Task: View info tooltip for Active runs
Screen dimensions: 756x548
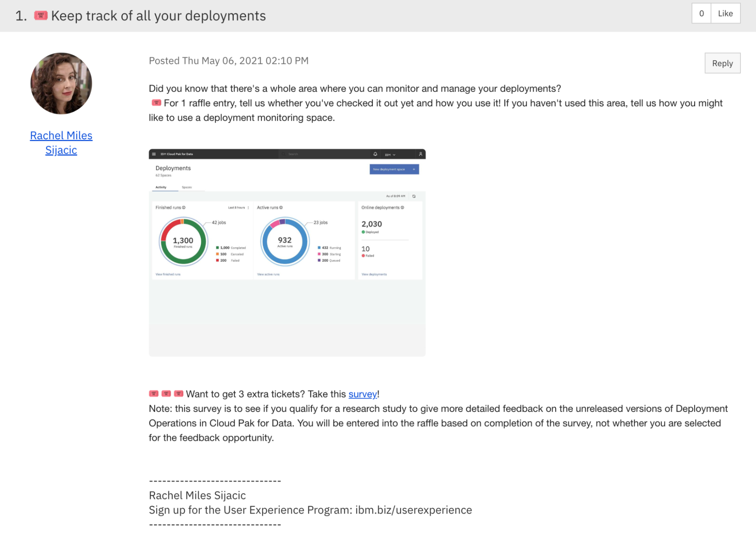Action: (281, 207)
